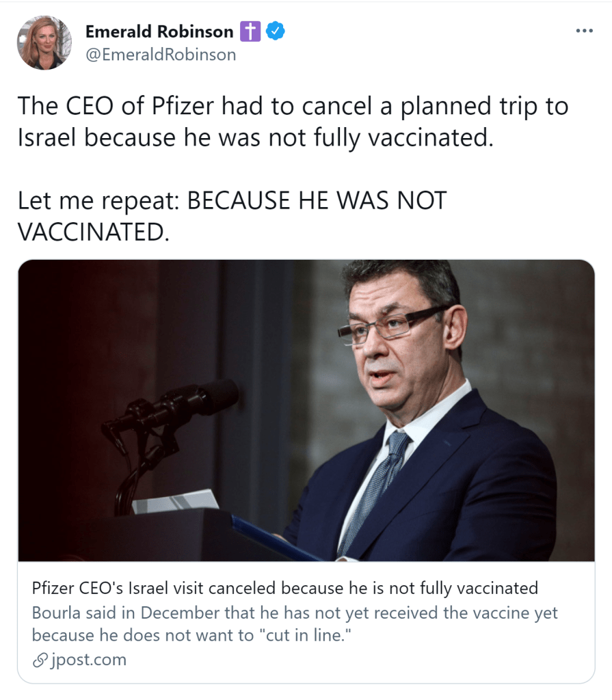This screenshot has width=612, height=700.
Task: Click the purple cross emoji beside the name
Action: click(250, 31)
